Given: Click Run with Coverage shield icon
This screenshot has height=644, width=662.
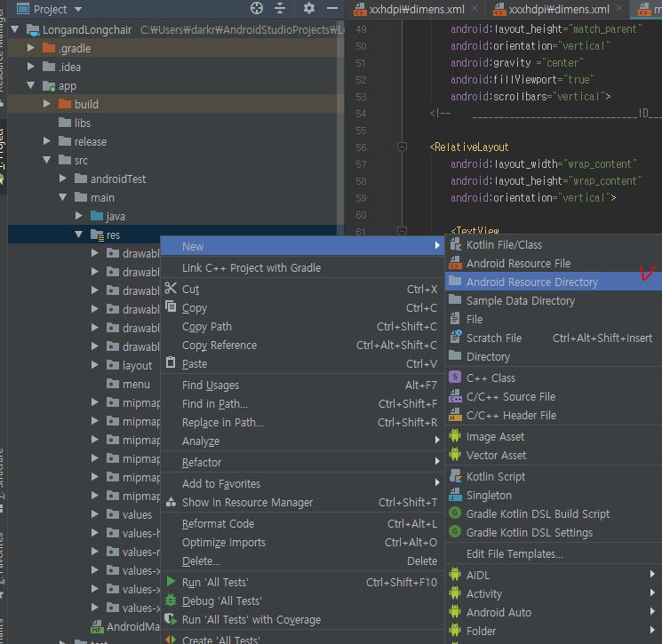Looking at the screenshot, I should pyautogui.click(x=171, y=618).
